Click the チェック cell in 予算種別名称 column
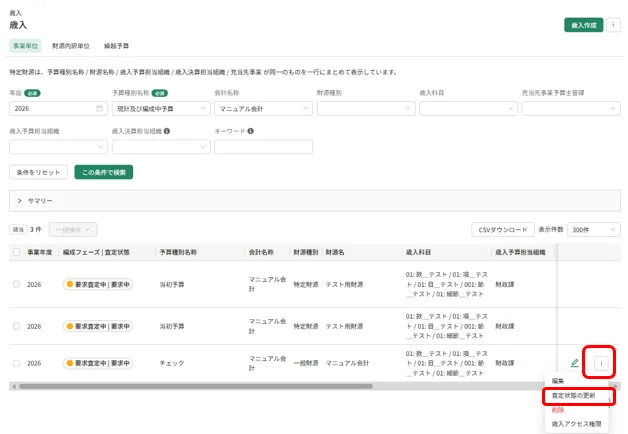 172,363
